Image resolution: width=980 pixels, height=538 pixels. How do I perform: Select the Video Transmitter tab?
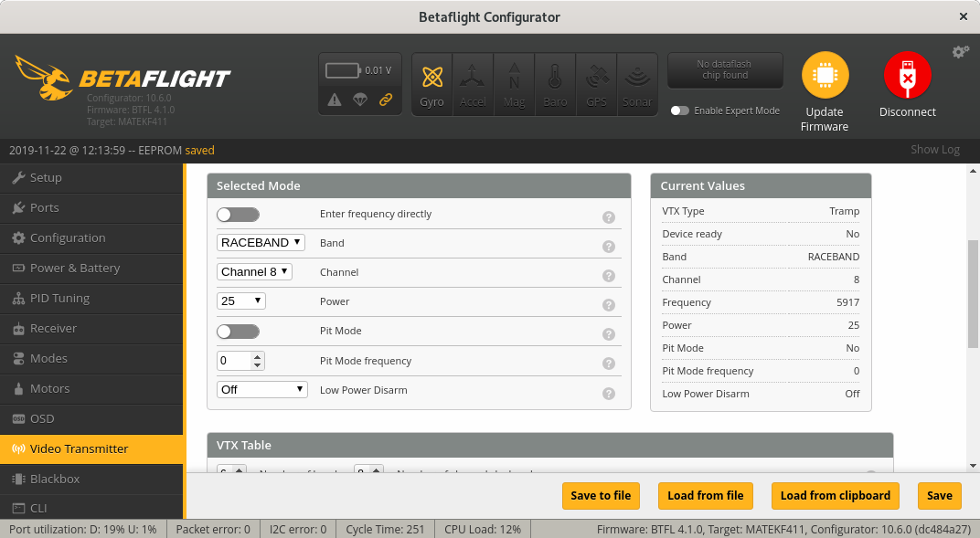tap(91, 448)
